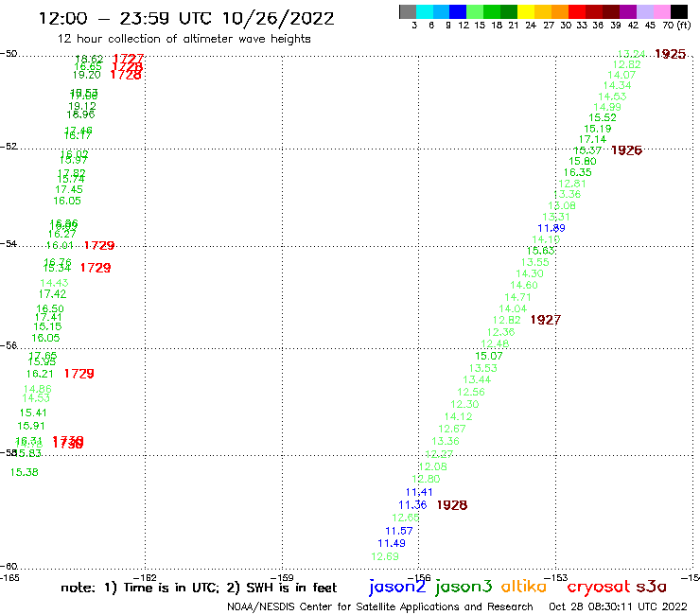
Task: Click wave height value 15.07
Action: click(489, 357)
